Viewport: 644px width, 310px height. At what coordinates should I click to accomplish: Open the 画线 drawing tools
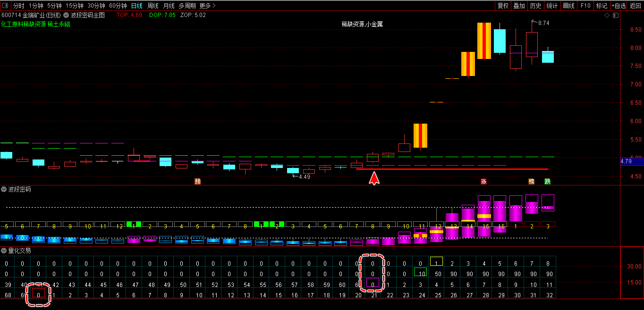click(569, 6)
